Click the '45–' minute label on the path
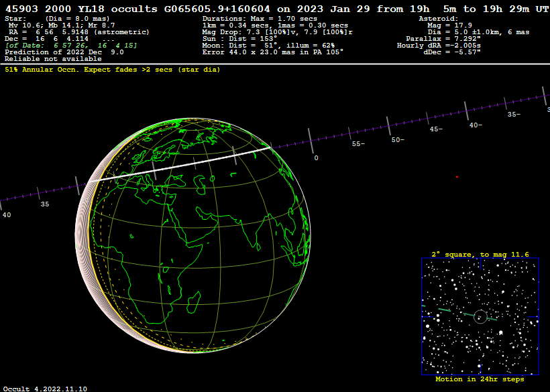The height and width of the screenshot is (392, 550). (436, 129)
